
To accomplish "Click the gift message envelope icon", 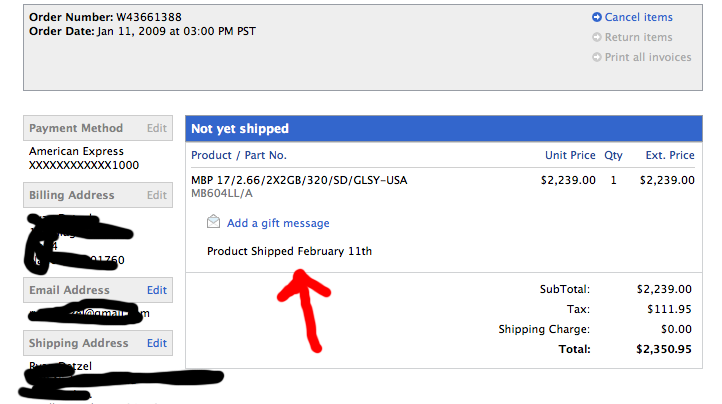I will pos(213,222).
